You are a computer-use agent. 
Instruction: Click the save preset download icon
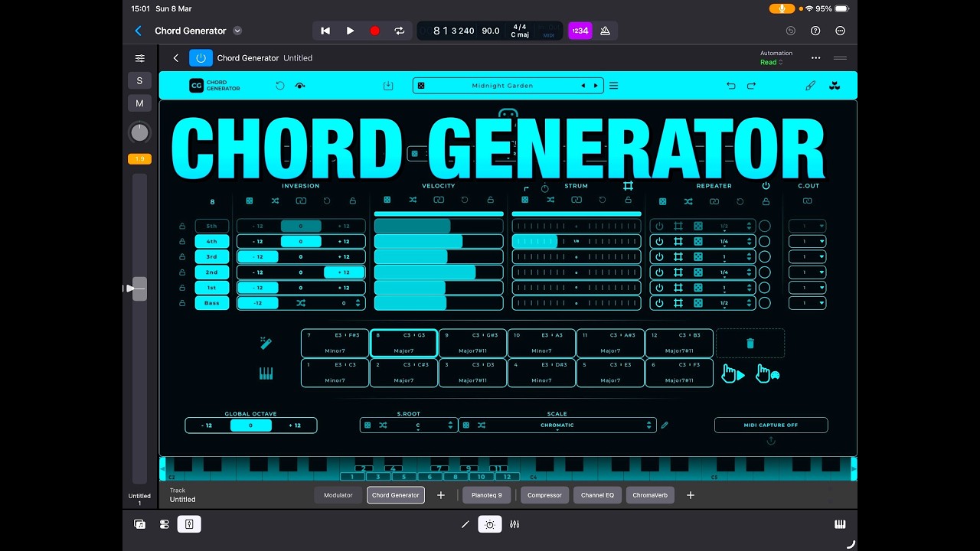click(388, 86)
